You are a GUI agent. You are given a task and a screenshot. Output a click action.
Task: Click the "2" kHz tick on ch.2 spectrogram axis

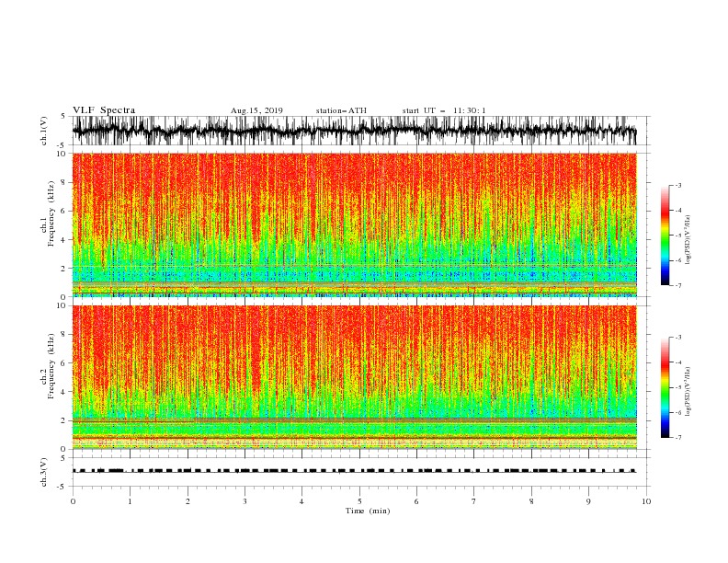point(65,420)
